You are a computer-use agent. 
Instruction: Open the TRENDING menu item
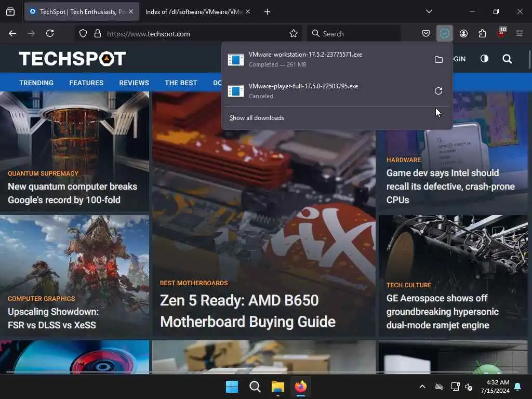36,83
